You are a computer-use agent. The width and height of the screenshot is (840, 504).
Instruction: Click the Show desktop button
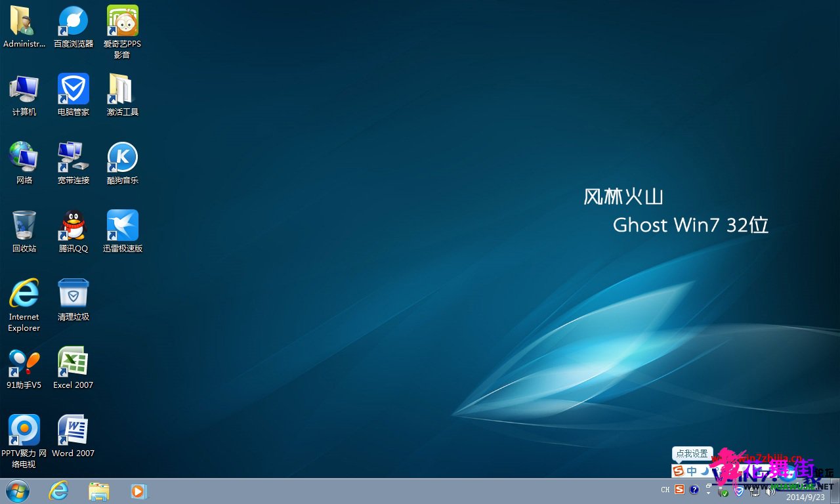pyautogui.click(x=835, y=491)
